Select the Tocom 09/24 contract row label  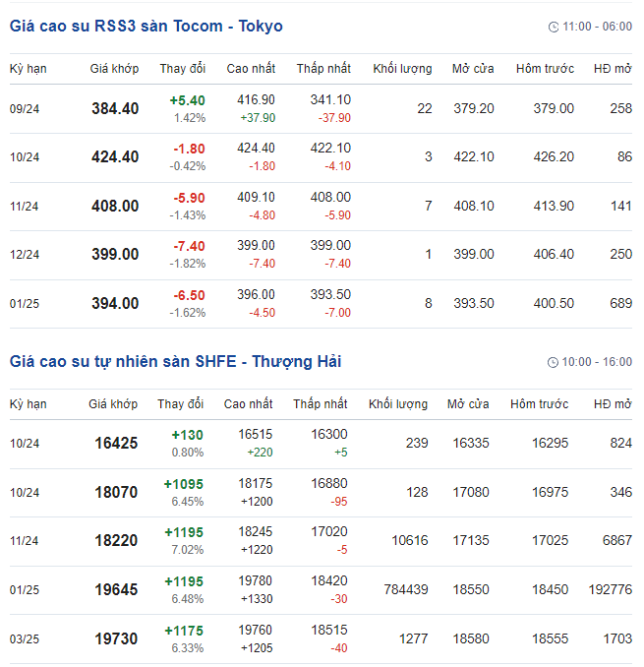[x=26, y=108]
